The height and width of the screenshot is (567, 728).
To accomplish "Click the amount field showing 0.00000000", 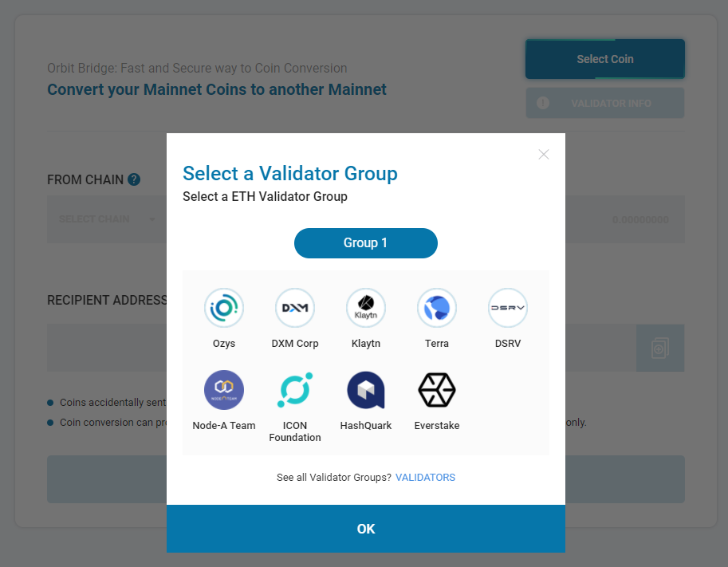I will point(625,219).
